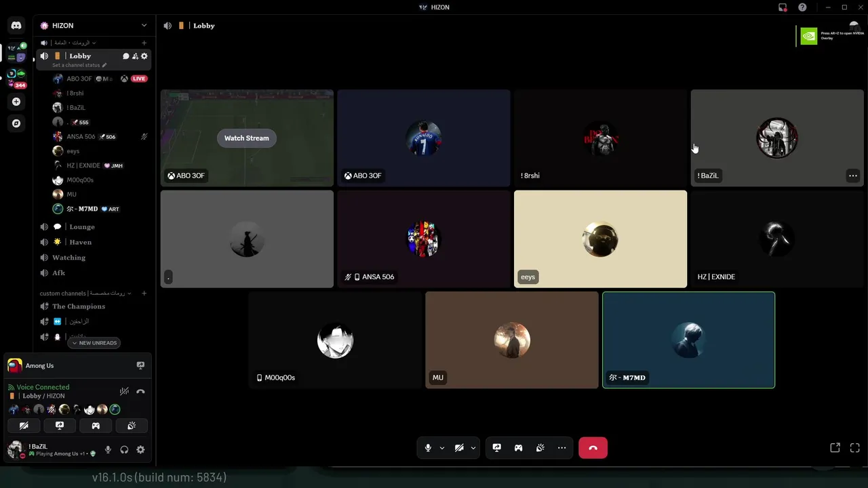
Task: Open Inbox icon in title bar
Action: 783,7
